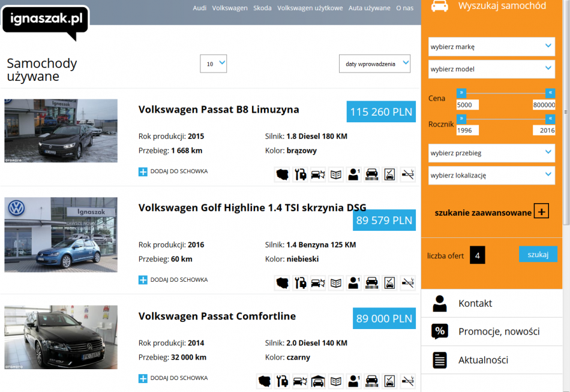Click the Rocznik slider maximum handle
The width and height of the screenshot is (570, 392).
550,119
